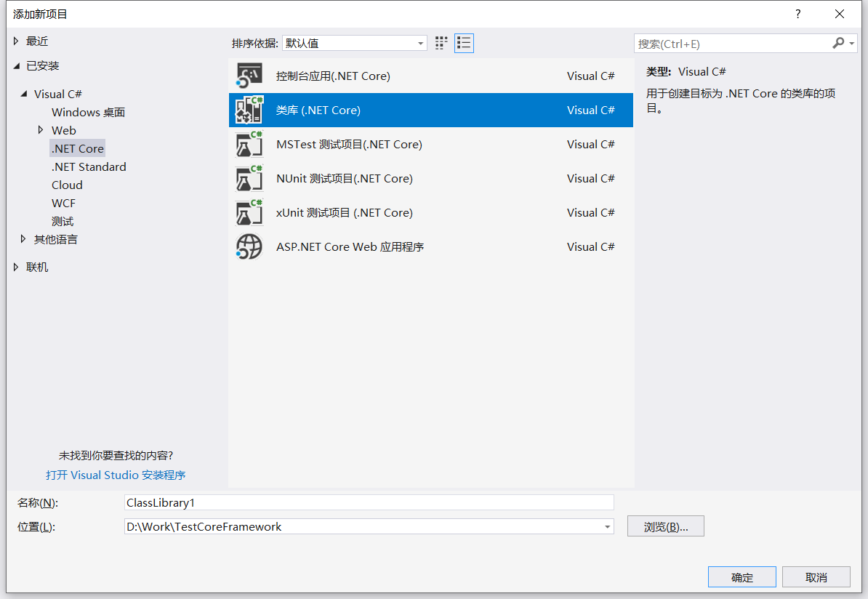The image size is (868, 599).
Task: Expand the 联机 section
Action: point(16,267)
